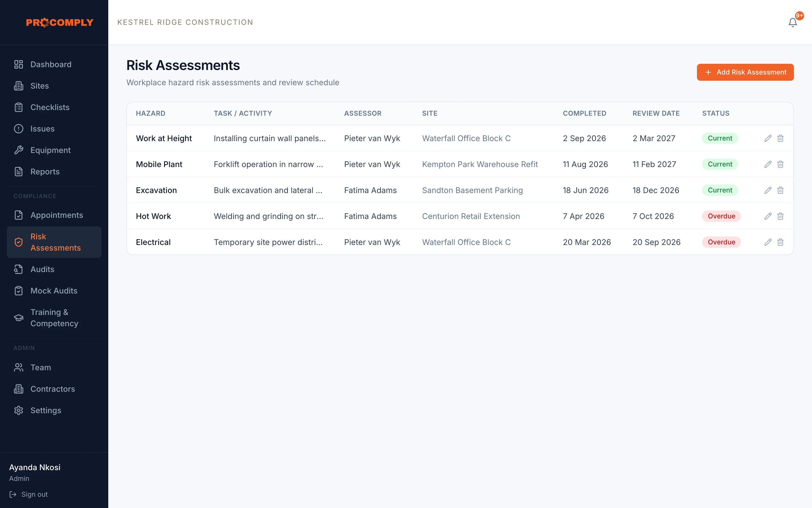Open Team under Admin
Screen dimensions: 812x508
(54, 367)
